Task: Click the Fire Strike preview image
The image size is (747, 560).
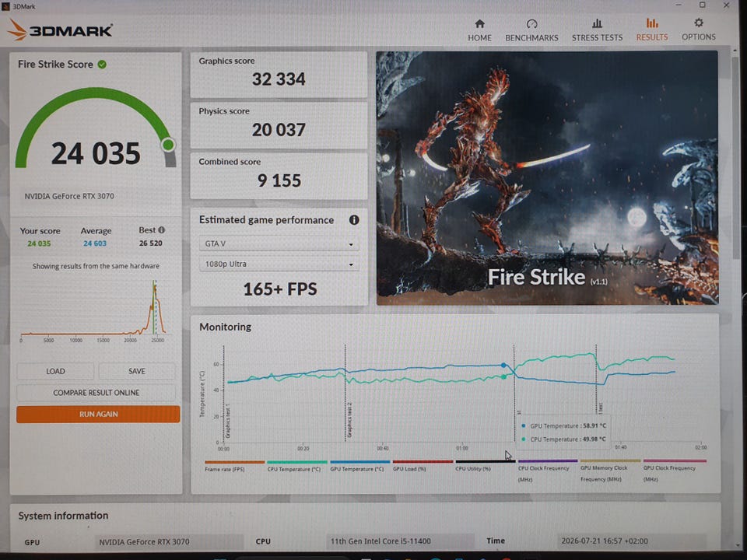Action: click(547, 177)
